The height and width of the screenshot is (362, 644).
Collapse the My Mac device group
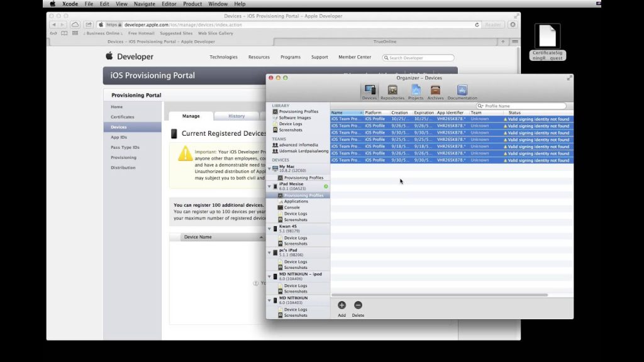click(269, 168)
